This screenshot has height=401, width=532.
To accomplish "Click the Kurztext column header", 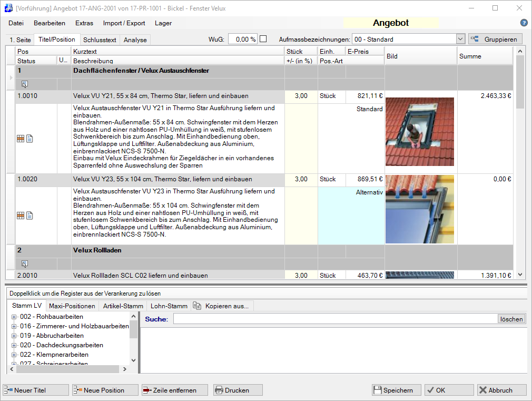I will click(x=178, y=51).
